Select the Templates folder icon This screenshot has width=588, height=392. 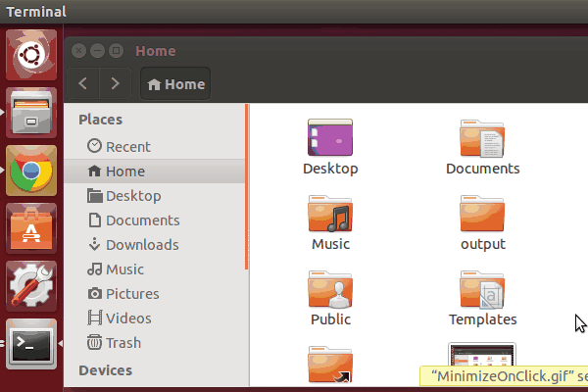(482, 290)
